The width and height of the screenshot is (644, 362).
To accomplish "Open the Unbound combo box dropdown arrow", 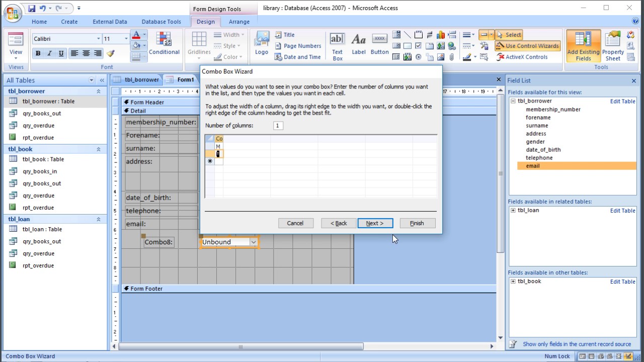I will coord(254,242).
